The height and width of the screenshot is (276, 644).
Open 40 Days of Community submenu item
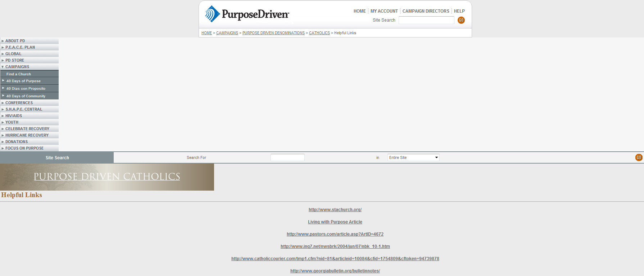tap(26, 96)
